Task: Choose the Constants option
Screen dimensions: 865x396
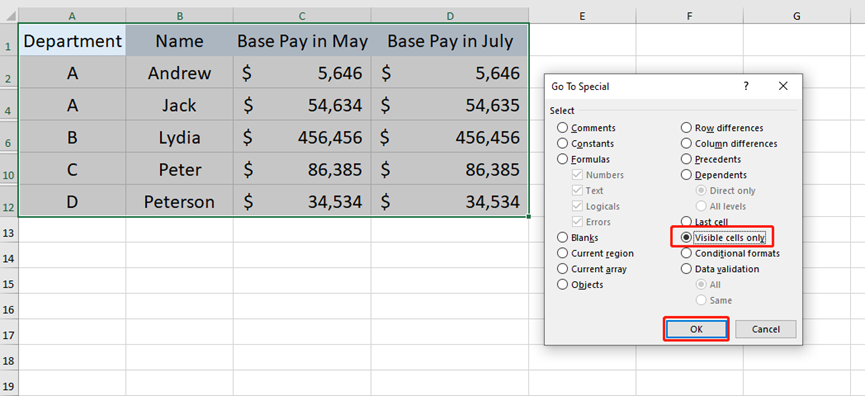Action: (562, 143)
